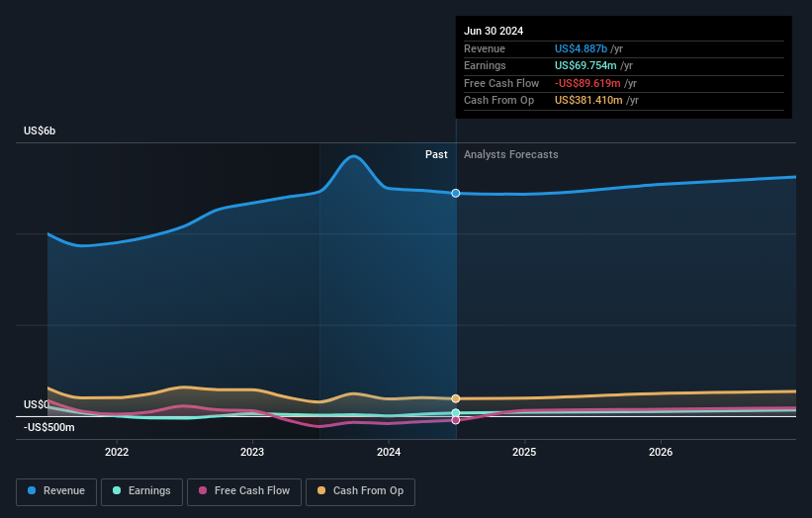Image resolution: width=812 pixels, height=518 pixels.
Task: Click the US$69.754m earnings value
Action: [586, 65]
